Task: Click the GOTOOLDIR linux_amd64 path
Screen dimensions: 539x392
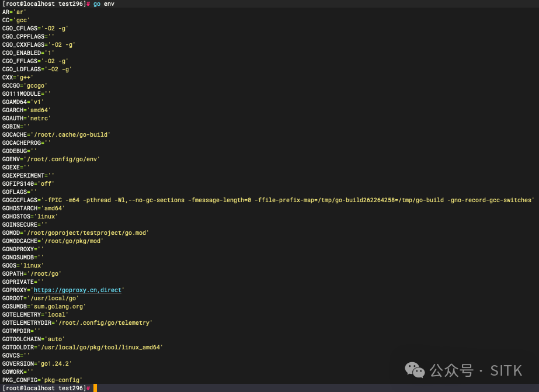Action: click(100, 347)
